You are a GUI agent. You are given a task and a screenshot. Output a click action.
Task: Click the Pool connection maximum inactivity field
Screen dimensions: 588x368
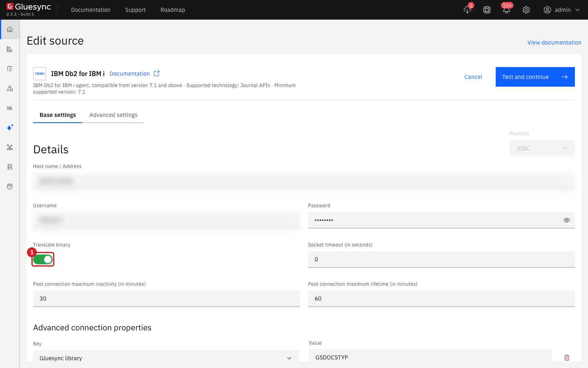coord(167,298)
